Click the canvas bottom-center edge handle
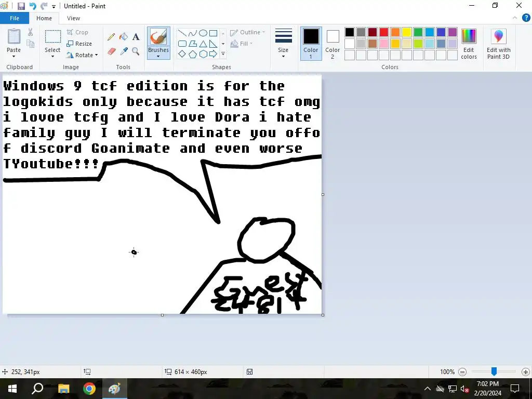 point(162,315)
